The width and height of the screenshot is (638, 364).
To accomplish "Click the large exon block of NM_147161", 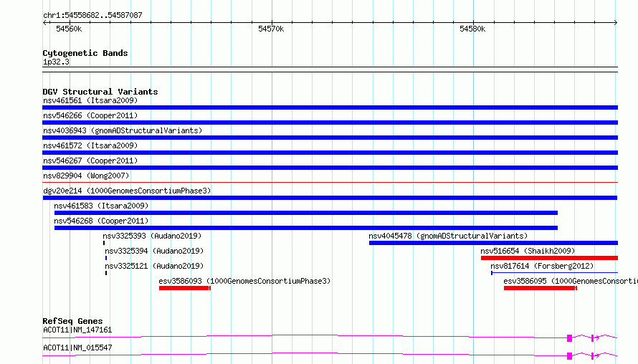I will pos(570,338).
